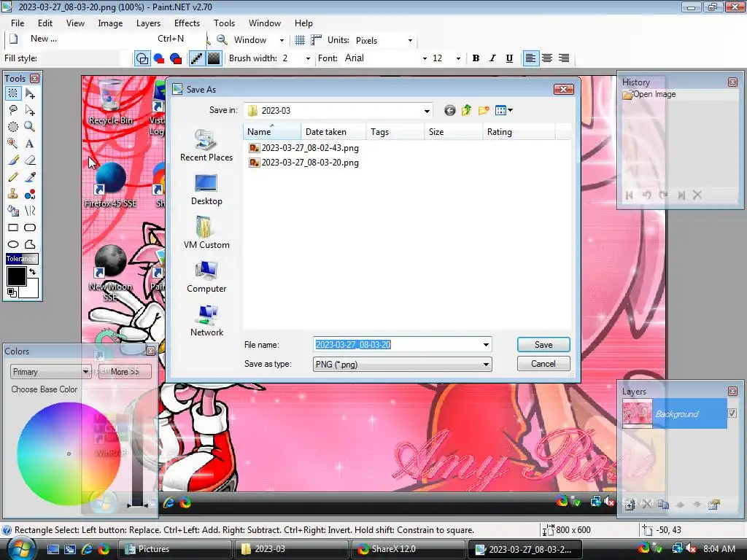Open the Units dropdown

410,41
